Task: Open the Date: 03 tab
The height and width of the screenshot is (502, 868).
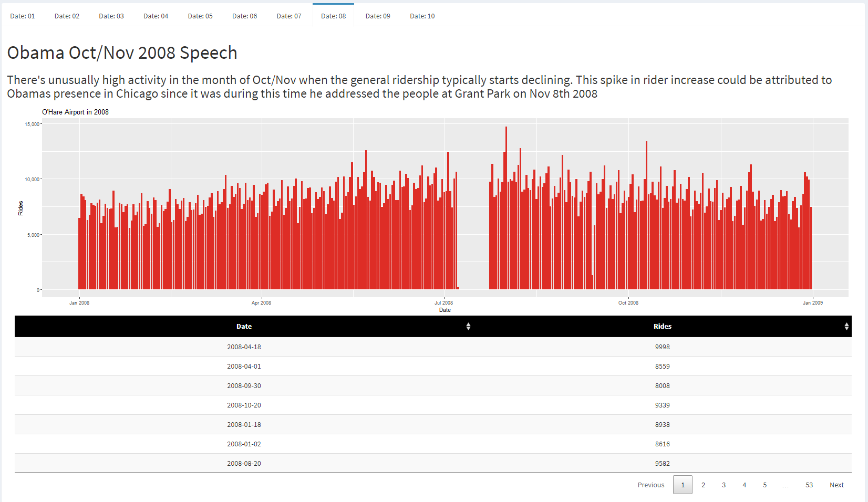Action: 111,16
